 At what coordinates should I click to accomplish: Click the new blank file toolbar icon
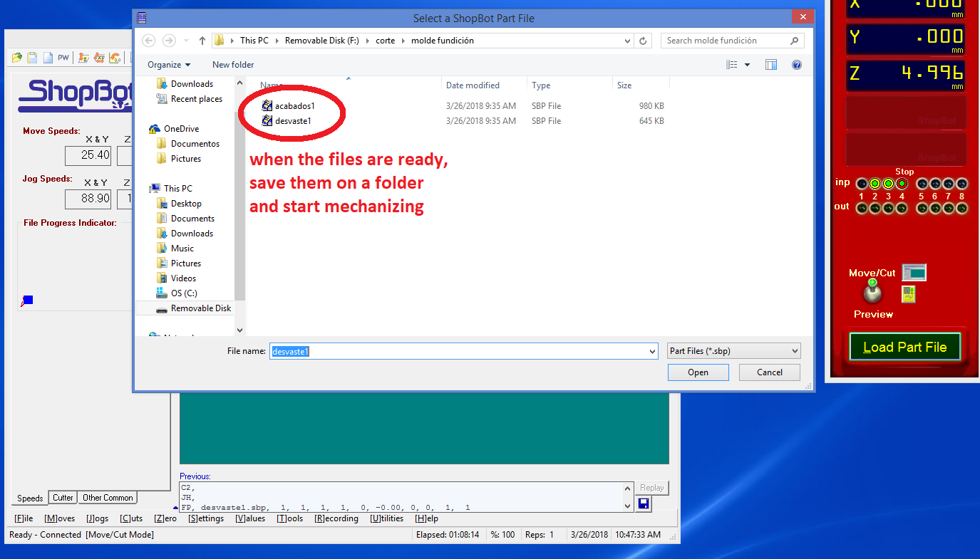(48, 58)
